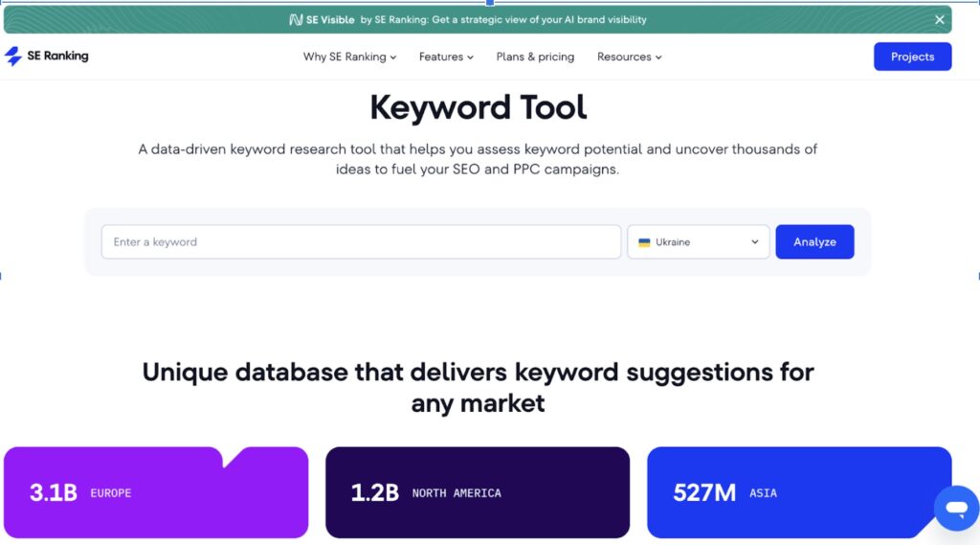
Task: Expand the Features menu
Action: click(446, 57)
